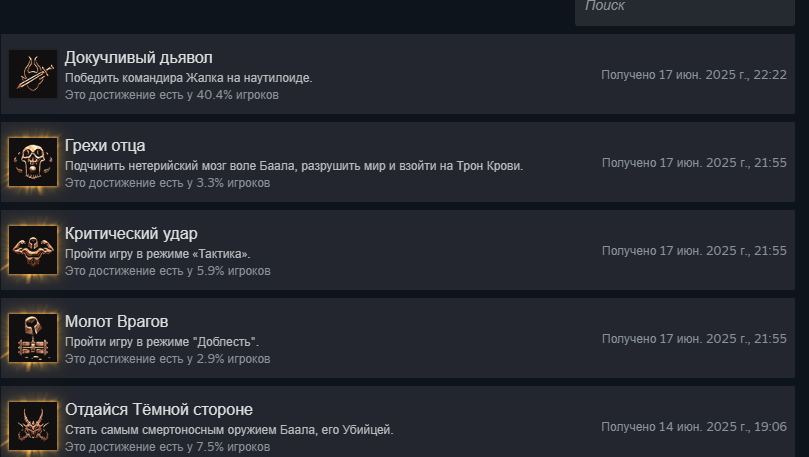Viewport: 809px width, 457px height.
Task: Click the skull icon for Грехи отца
Action: [x=33, y=162]
